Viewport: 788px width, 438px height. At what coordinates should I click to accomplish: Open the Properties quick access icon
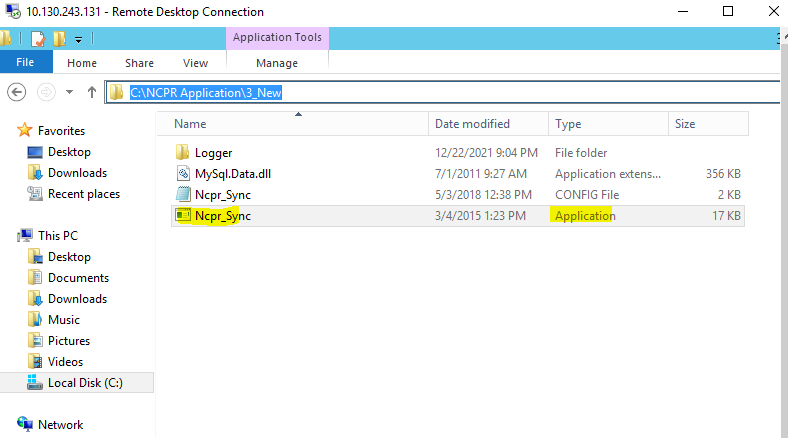point(38,39)
